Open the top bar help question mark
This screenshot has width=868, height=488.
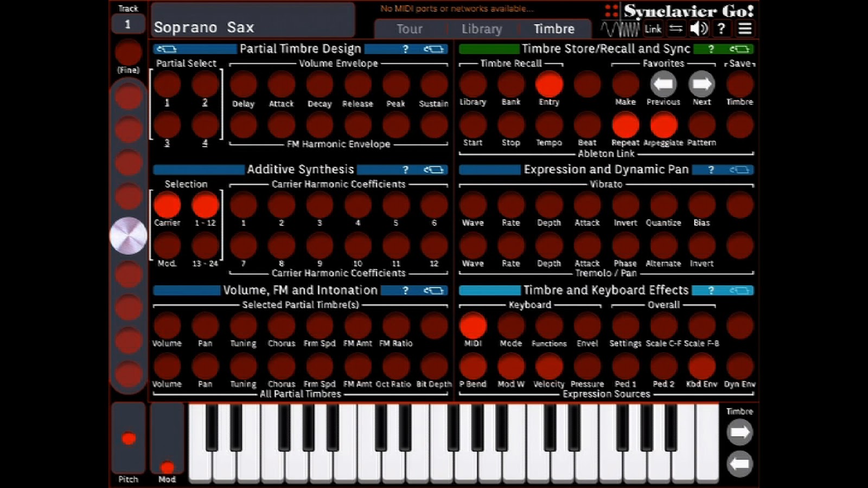pyautogui.click(x=721, y=28)
